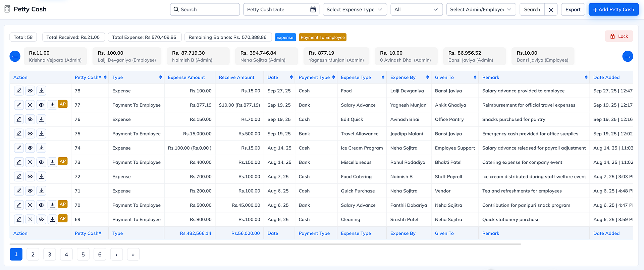644x270 pixels.
Task: Export the petty cash list
Action: [x=573, y=9]
